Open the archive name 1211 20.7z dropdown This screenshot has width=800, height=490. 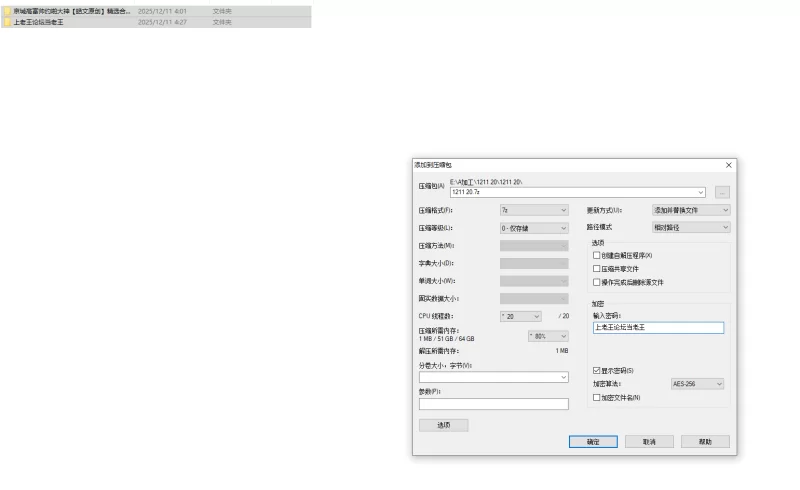[701, 192]
